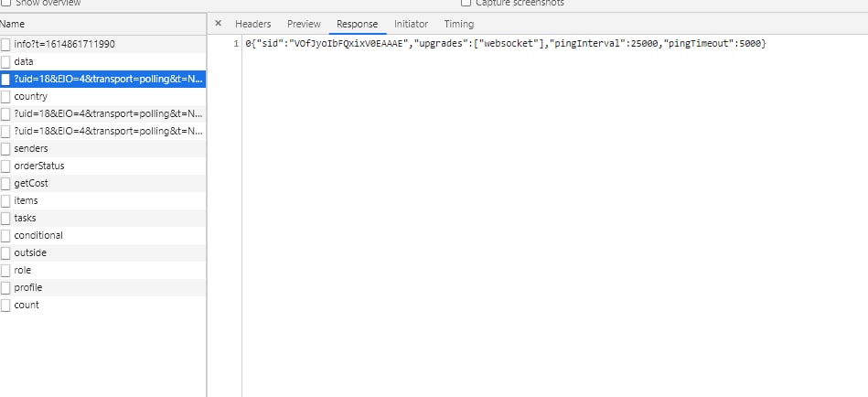This screenshot has width=868, height=397.
Task: Select the items request row
Action: pyautogui.click(x=103, y=201)
